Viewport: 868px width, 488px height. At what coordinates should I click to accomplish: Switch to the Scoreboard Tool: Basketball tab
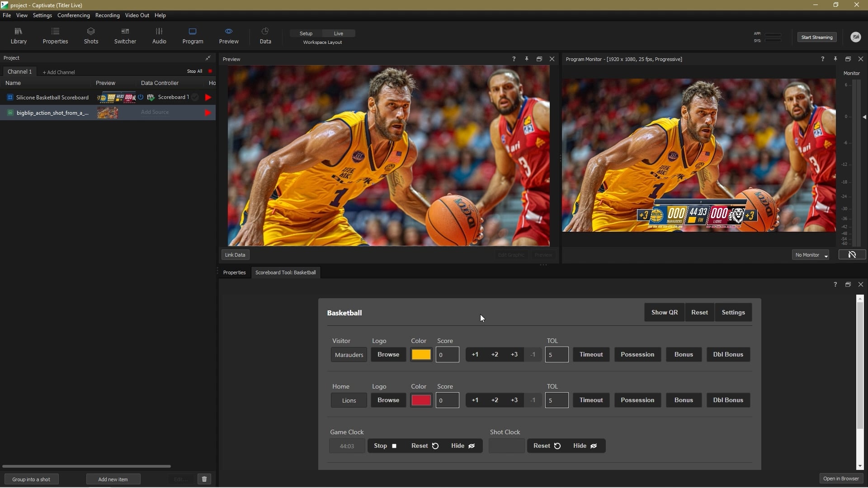(286, 272)
